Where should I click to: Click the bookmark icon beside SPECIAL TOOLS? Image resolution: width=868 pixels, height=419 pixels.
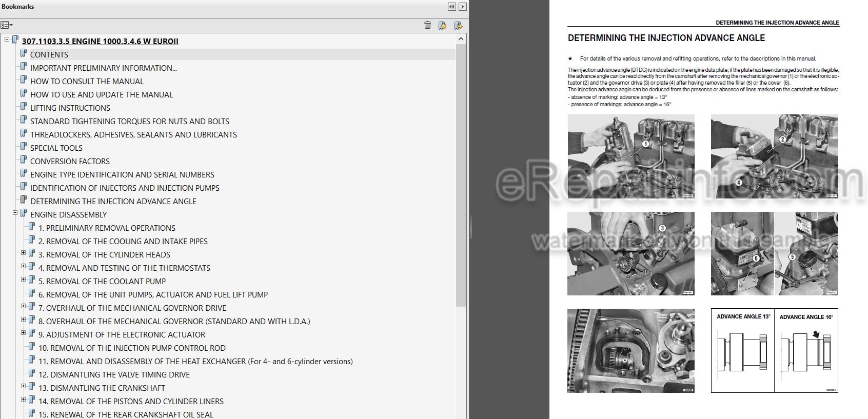click(23, 147)
